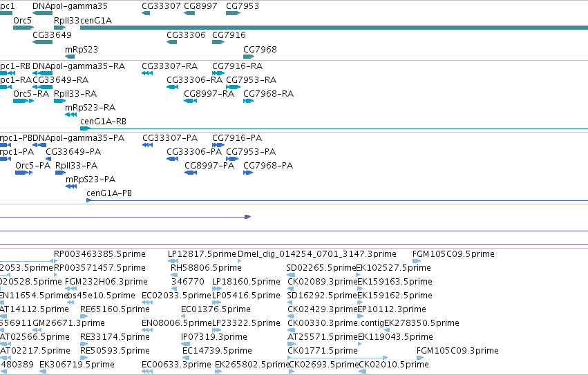Open EST EK306719.5prime
The image size is (588, 375).
pyautogui.click(x=77, y=365)
